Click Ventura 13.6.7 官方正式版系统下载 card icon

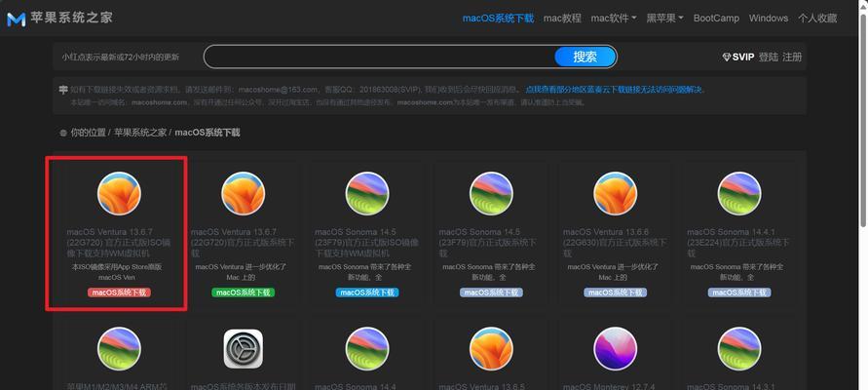coord(243,193)
